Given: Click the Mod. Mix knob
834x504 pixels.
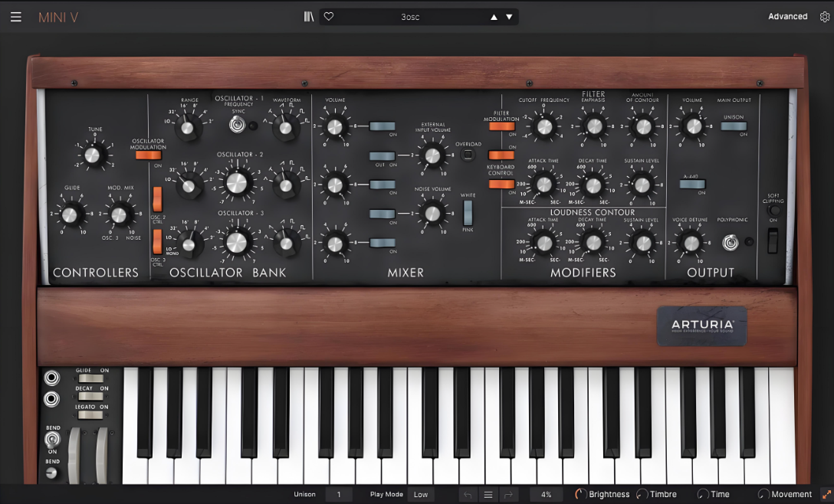Looking at the screenshot, I should tap(119, 214).
